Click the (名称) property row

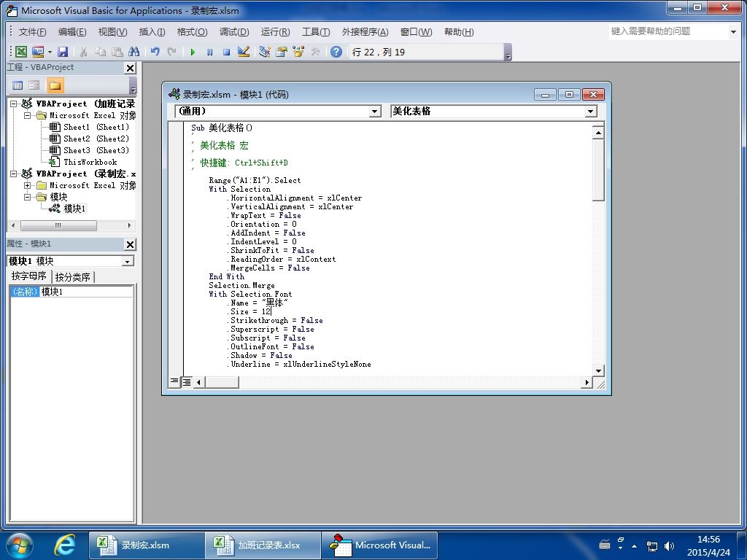click(71, 292)
